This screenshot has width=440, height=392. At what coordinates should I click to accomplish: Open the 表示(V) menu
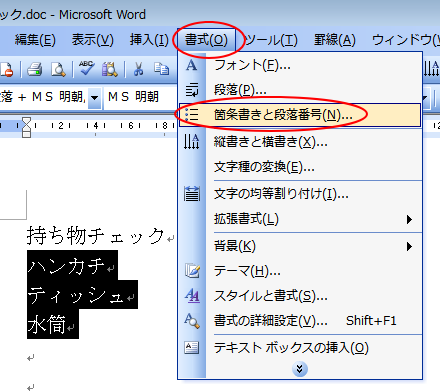[x=92, y=40]
